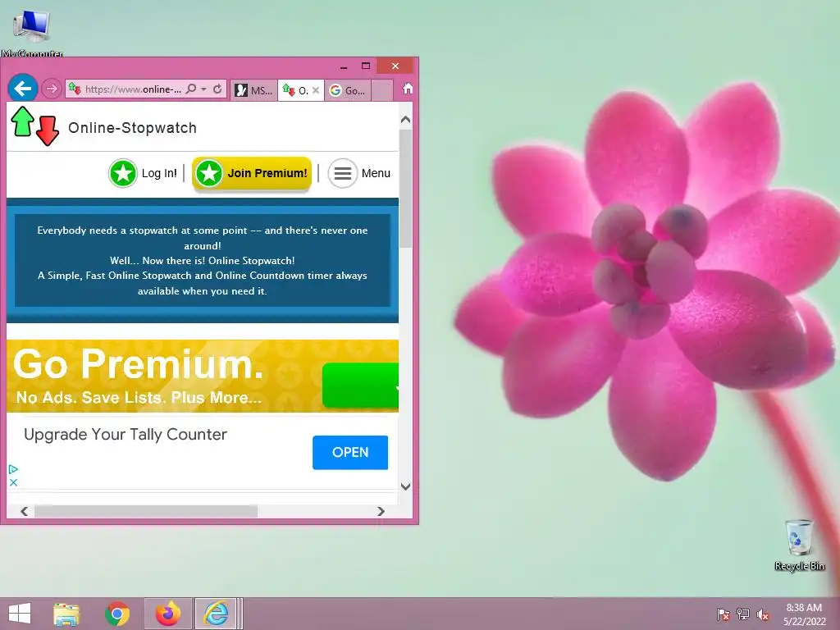The height and width of the screenshot is (630, 840).
Task: Click the vertical scrollbar down arrow
Action: (x=405, y=486)
